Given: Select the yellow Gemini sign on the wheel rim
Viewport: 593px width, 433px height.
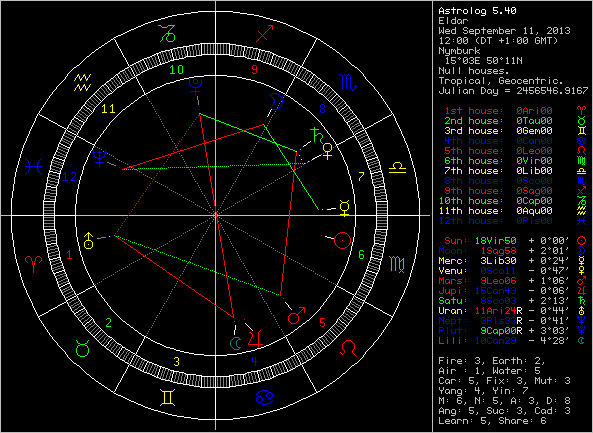Looking at the screenshot, I should [x=167, y=397].
